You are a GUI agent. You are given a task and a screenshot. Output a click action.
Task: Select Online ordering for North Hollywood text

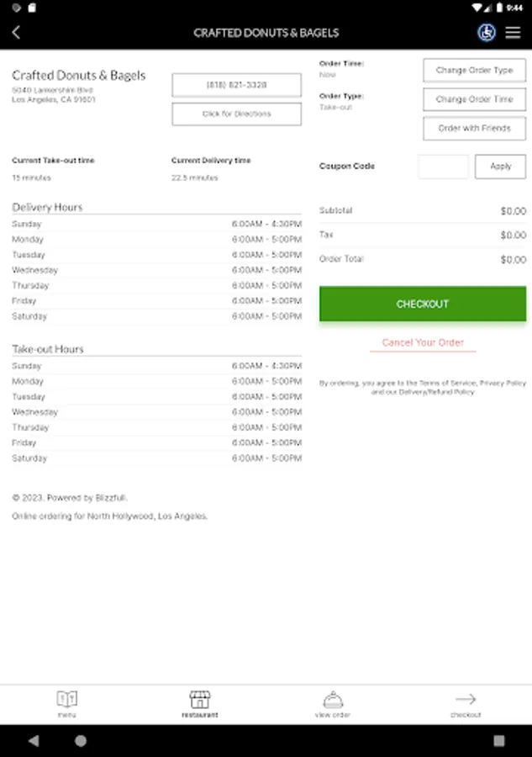tap(109, 516)
